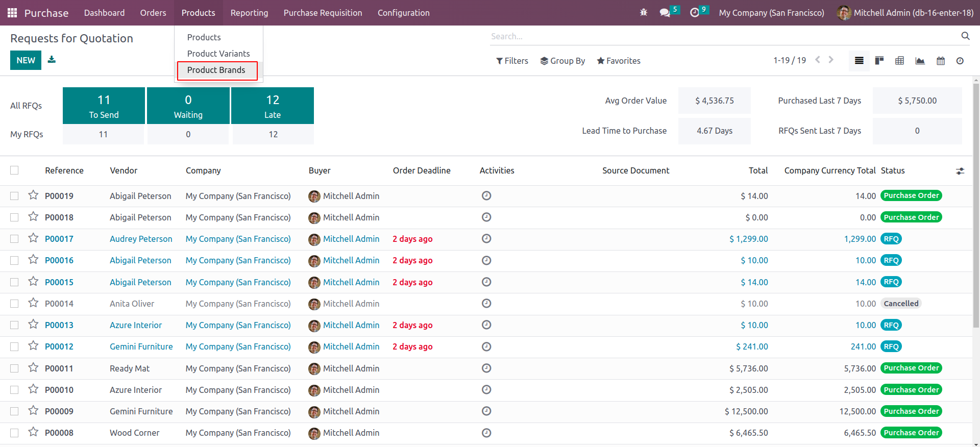The height and width of the screenshot is (447, 980).
Task: Switch to kanban view
Action: [x=879, y=61]
